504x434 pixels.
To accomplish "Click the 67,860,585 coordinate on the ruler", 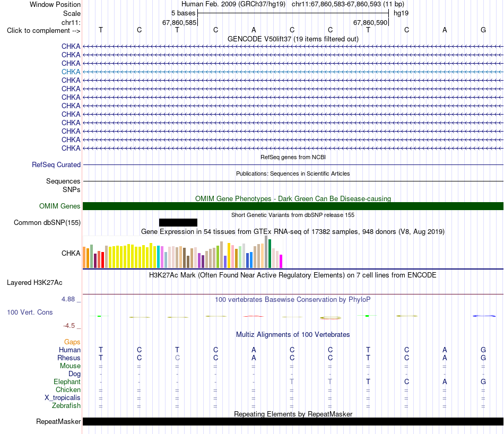I will (179, 22).
